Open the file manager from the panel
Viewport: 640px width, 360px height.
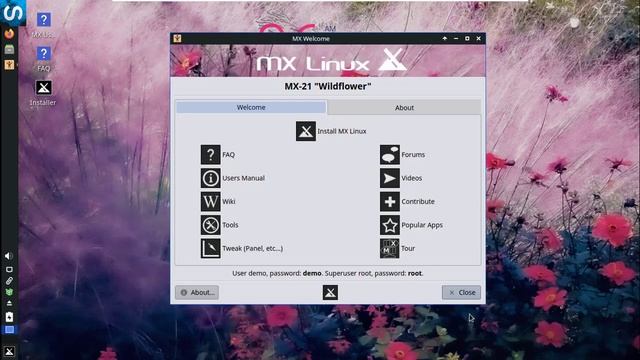(9, 49)
